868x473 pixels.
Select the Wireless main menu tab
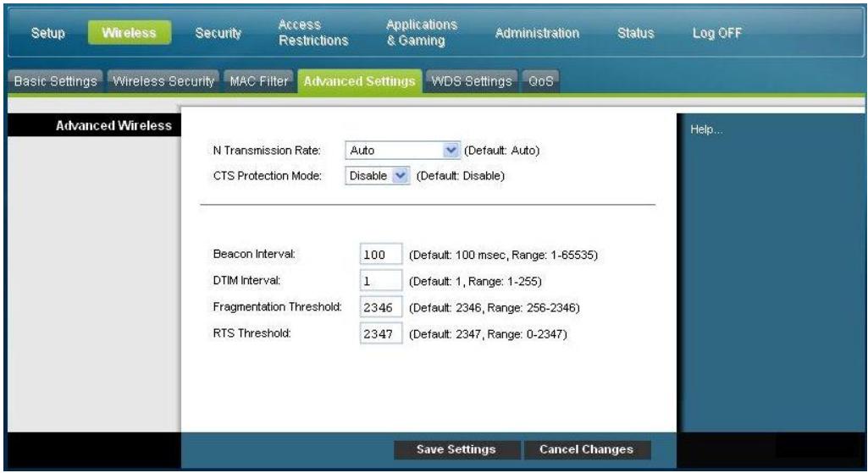pyautogui.click(x=129, y=33)
